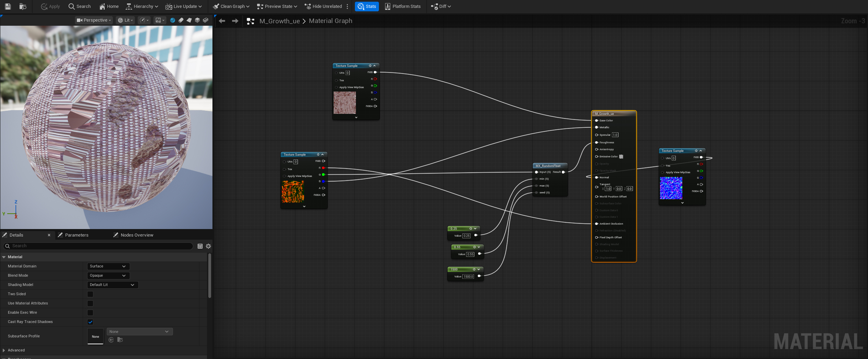The image size is (868, 359).
Task: Set preview mesh to custom mesh icon
Action: [x=206, y=20]
